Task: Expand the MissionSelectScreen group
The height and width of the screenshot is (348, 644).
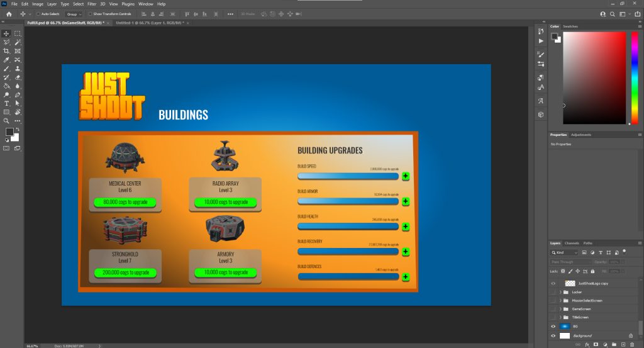Action: tap(560, 301)
